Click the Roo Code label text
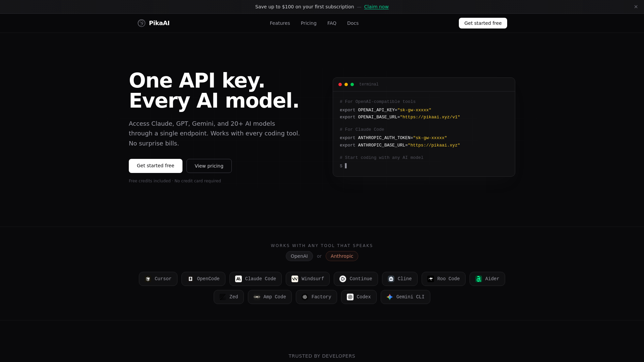644x362 pixels. tap(448, 279)
